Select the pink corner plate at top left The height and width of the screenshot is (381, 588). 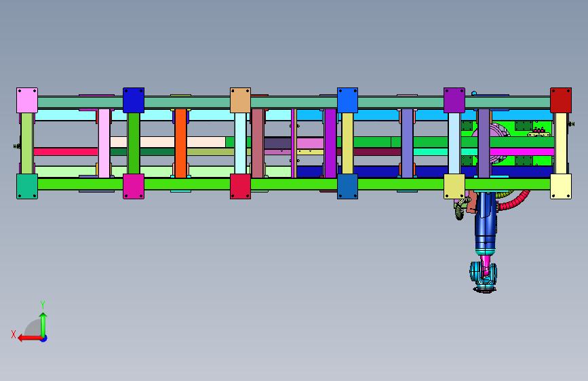click(x=27, y=100)
